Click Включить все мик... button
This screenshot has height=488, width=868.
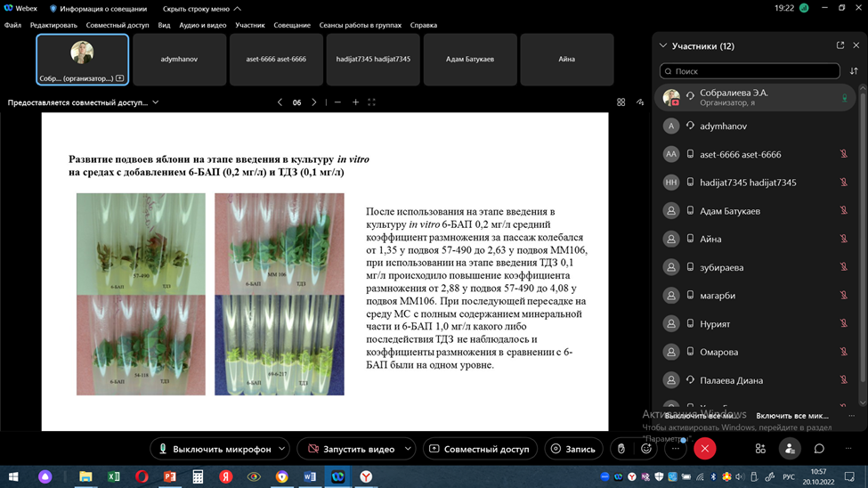(x=792, y=416)
